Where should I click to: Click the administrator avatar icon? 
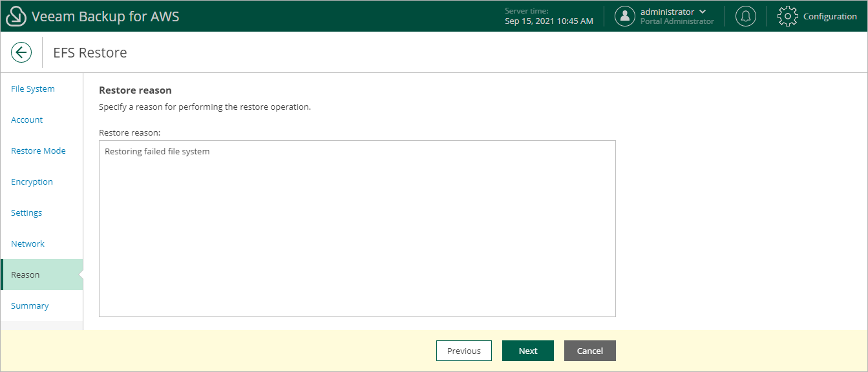click(625, 16)
